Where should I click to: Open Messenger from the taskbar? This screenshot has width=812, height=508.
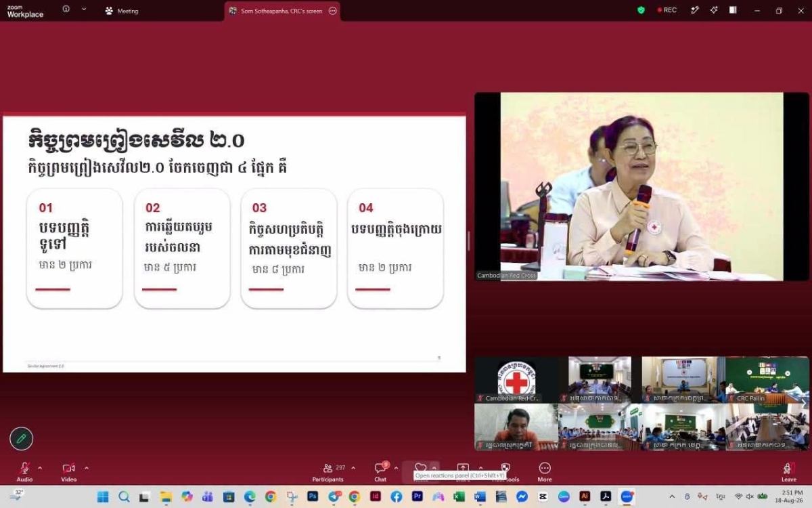pyautogui.click(x=522, y=496)
